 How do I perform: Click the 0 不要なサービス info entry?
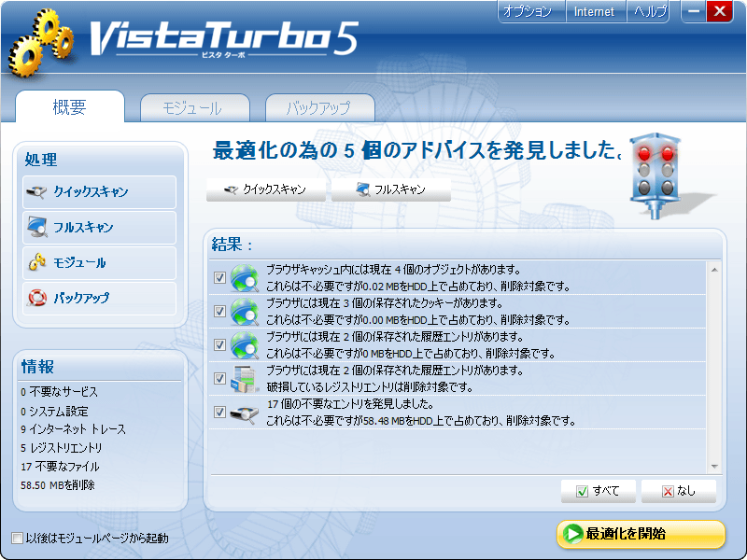(59, 392)
